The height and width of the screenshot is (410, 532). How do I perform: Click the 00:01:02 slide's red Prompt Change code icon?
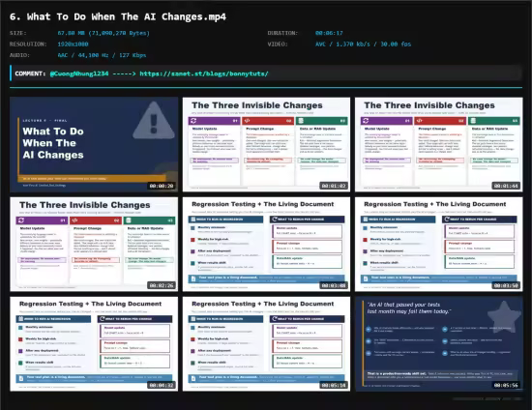[x=248, y=121]
